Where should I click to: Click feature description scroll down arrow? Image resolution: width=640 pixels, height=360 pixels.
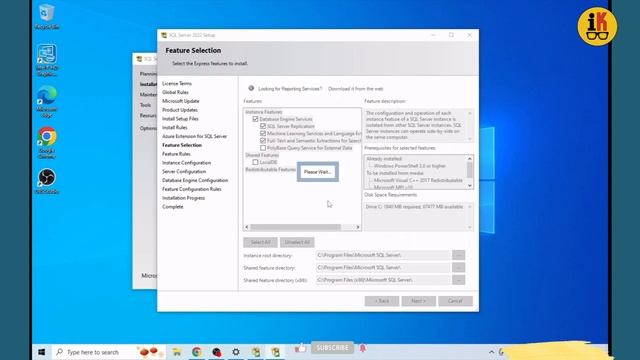[470, 139]
